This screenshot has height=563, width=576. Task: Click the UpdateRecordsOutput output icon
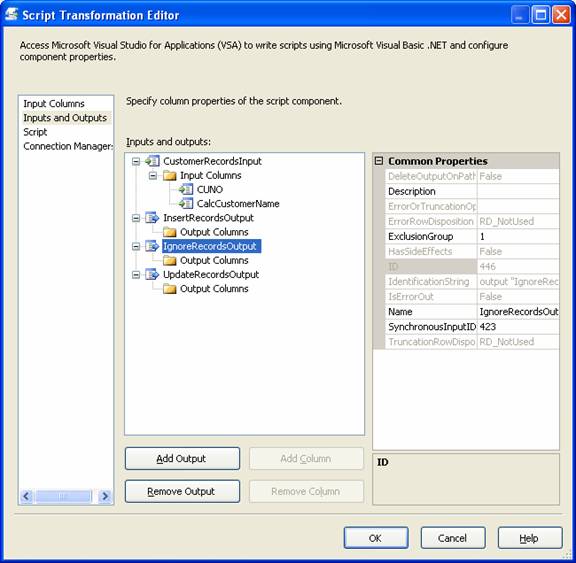152,274
